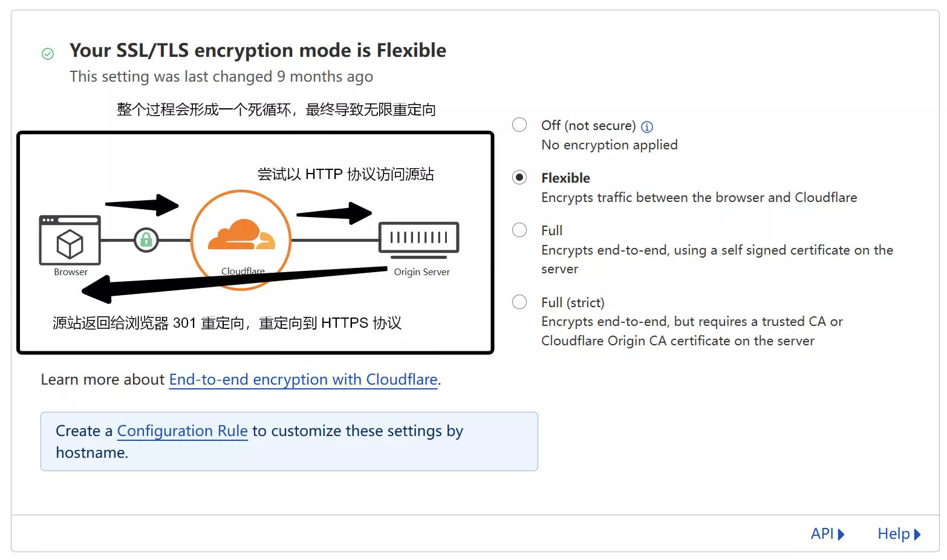Screen dimensions: 947x560
Task: Click the green checkmark status icon
Action: (48, 54)
